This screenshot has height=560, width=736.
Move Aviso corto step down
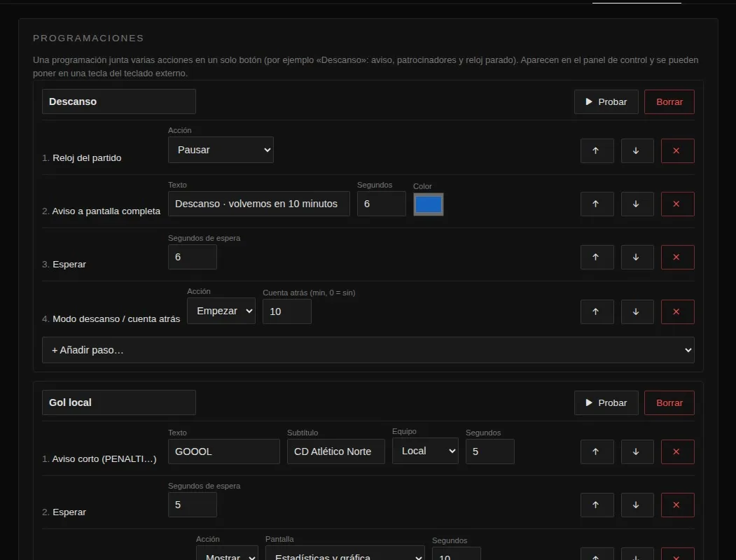(x=637, y=451)
